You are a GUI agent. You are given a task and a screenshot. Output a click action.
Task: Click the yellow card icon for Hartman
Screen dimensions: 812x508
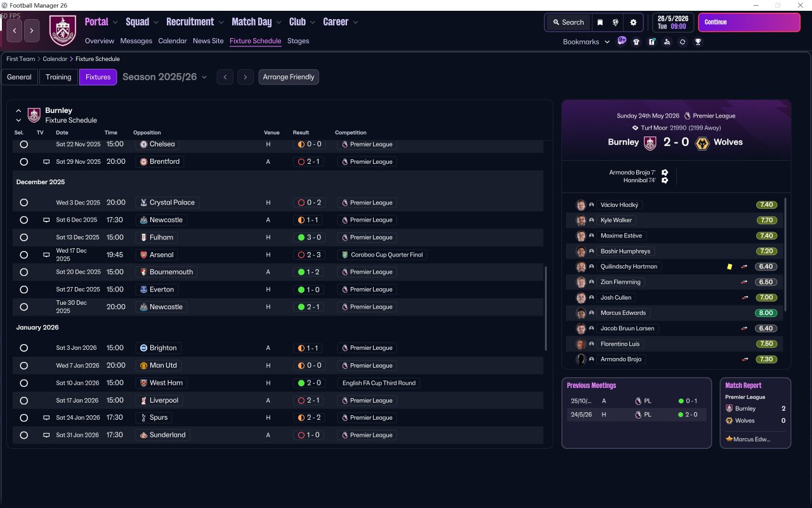tap(730, 267)
